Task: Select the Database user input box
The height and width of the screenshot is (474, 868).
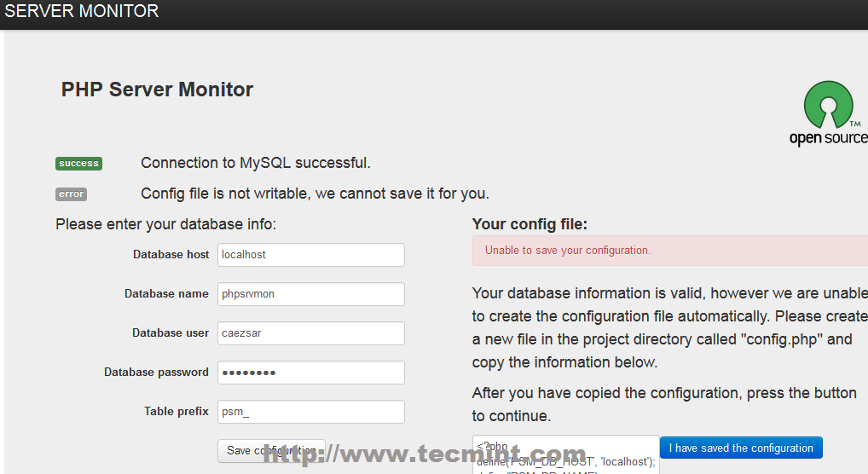Action: point(310,333)
